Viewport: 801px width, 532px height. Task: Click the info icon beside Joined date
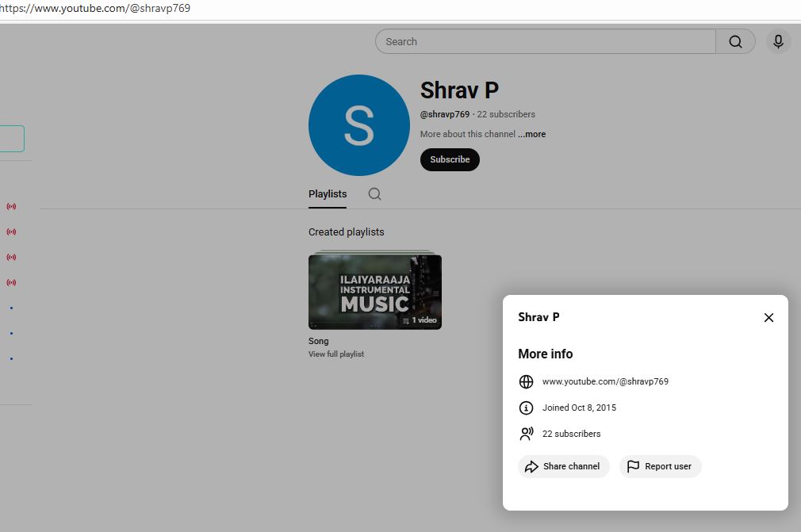pyautogui.click(x=526, y=408)
